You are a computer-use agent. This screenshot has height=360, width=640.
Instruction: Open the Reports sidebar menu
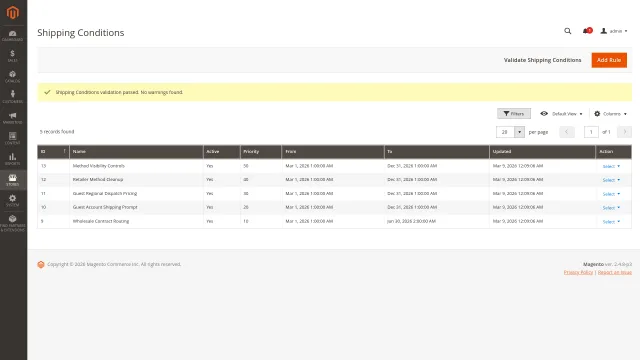pos(13,159)
